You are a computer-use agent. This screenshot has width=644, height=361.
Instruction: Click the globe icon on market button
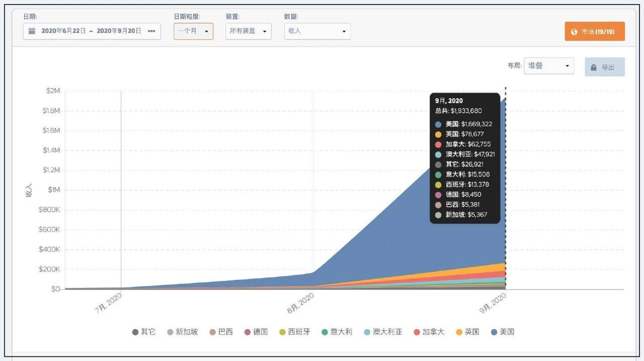[x=574, y=32]
